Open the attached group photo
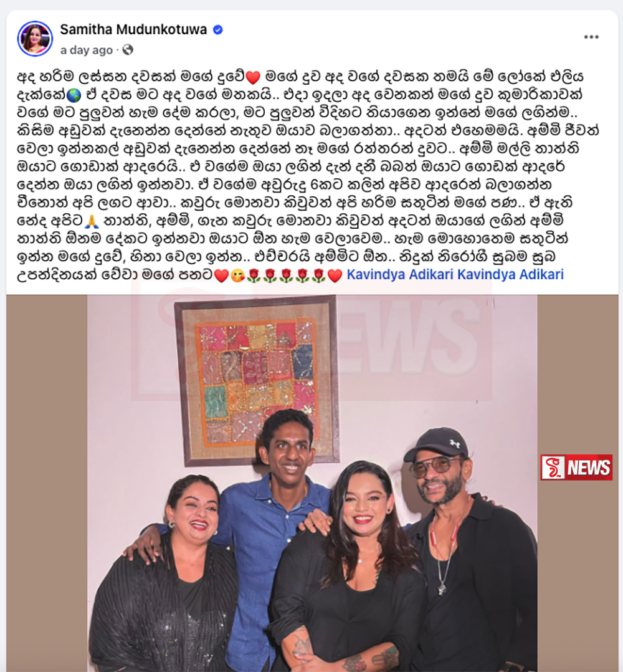The width and height of the screenshot is (623, 672). click(x=312, y=483)
